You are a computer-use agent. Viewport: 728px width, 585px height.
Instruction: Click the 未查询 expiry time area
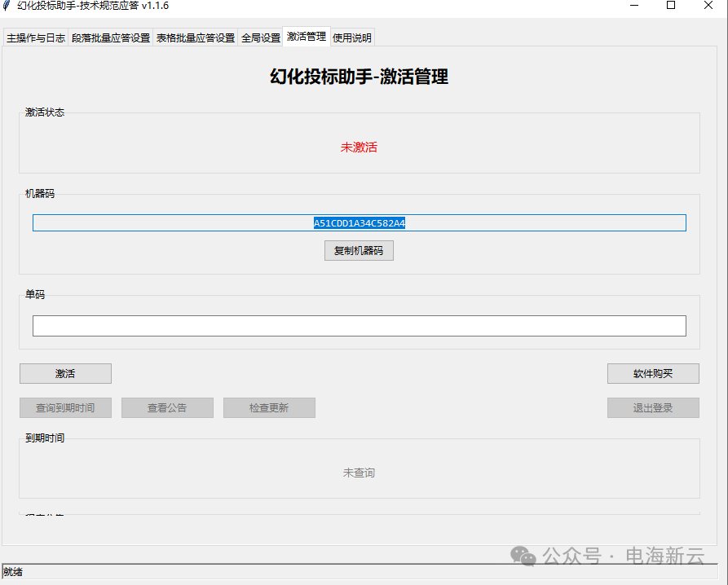pyautogui.click(x=359, y=472)
